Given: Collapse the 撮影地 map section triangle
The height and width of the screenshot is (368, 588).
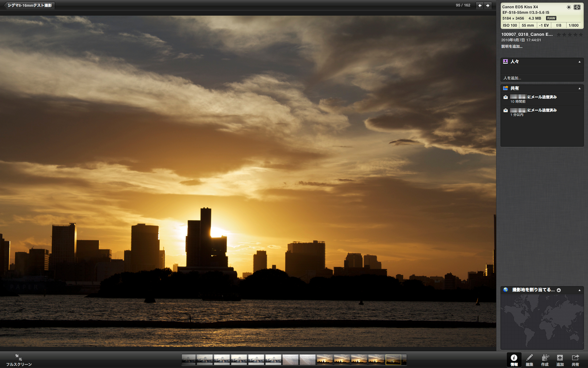Looking at the screenshot, I should pyautogui.click(x=579, y=290).
